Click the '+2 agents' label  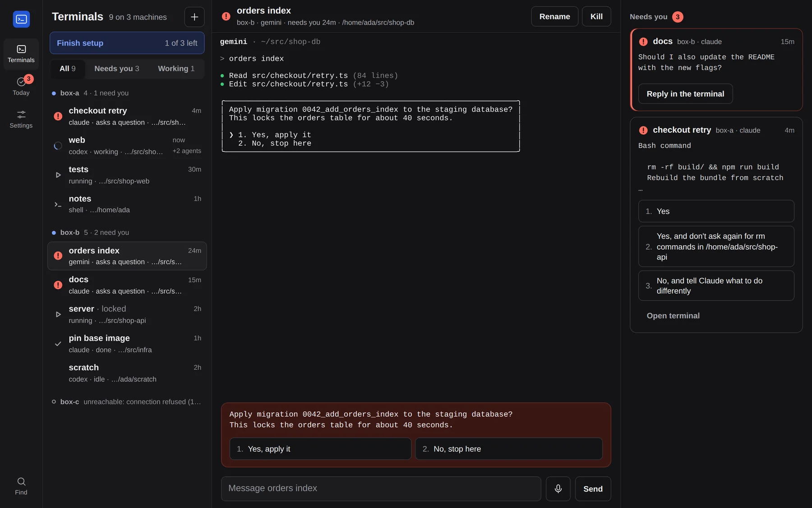coord(187,151)
